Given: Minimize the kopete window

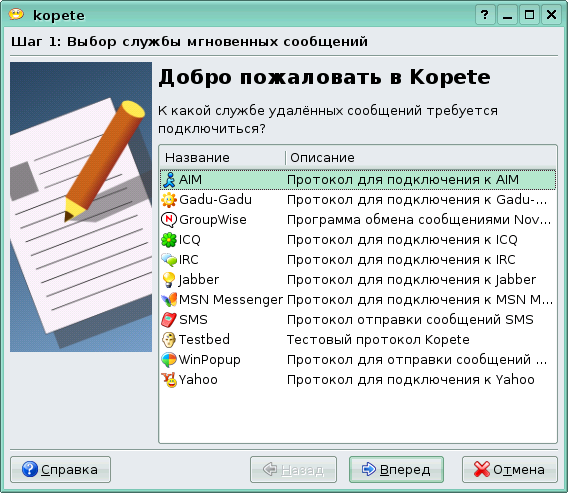Looking at the screenshot, I should (x=507, y=15).
